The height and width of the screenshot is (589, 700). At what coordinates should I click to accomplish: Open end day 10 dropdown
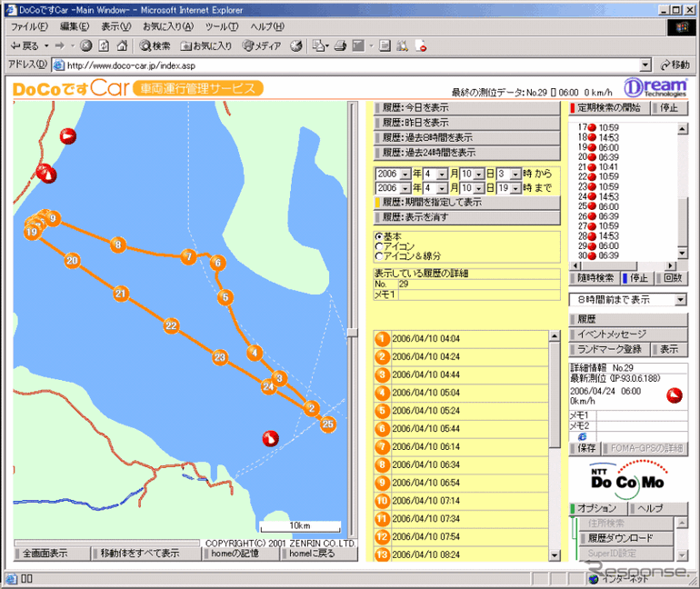(x=478, y=188)
